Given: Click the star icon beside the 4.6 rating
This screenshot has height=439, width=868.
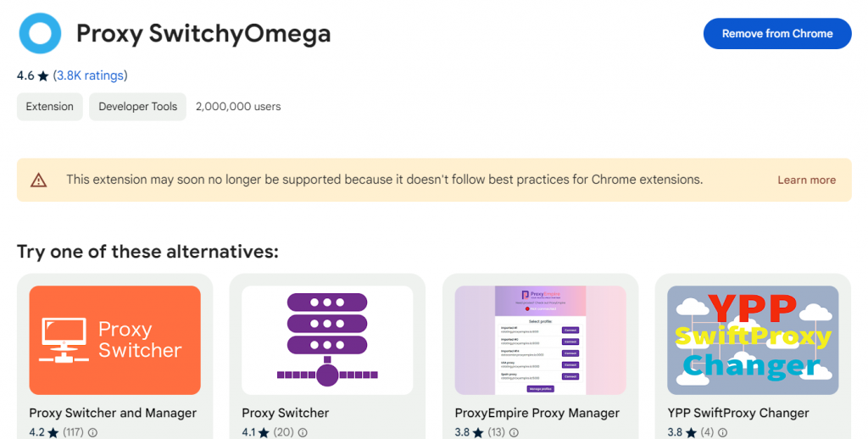Looking at the screenshot, I should click(x=43, y=76).
